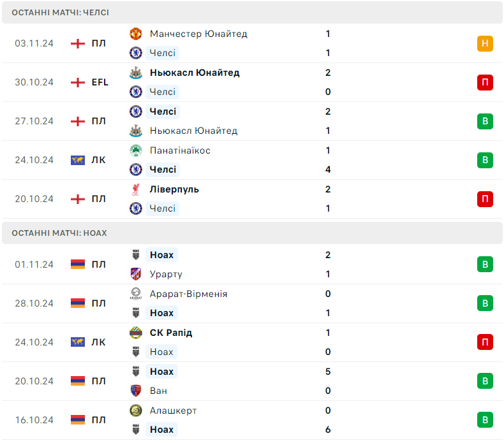Click the Panathinaikos green club logo
Screen dimensions: 504x443
point(135,150)
